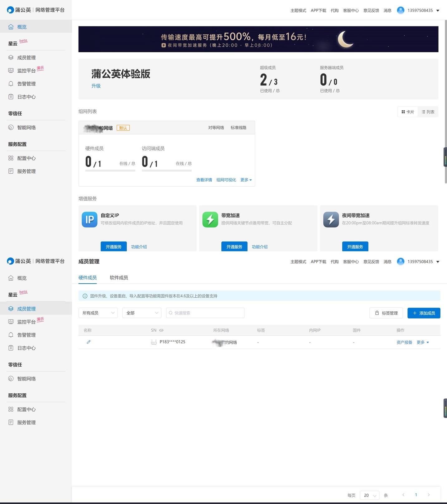Click 主题模式 in the overview header
This screenshot has width=447, height=504.
(298, 11)
